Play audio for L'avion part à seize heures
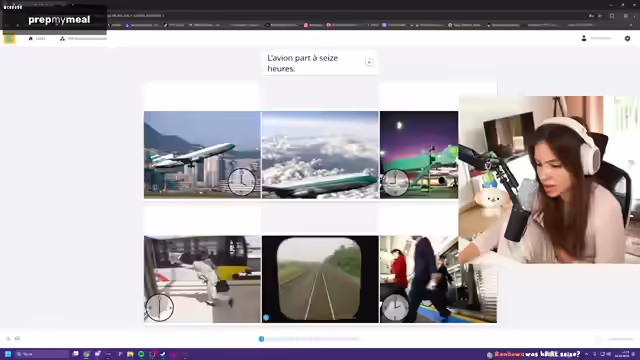This screenshot has width=640, height=360. (x=369, y=62)
